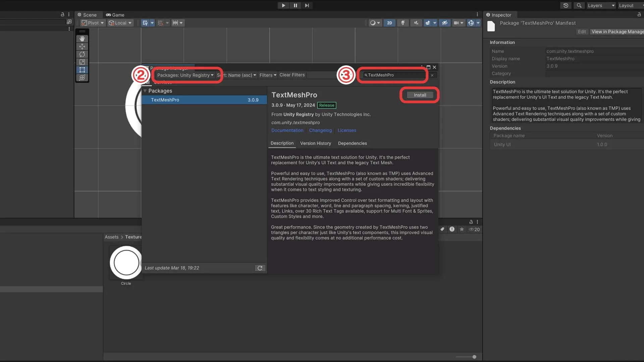Switch to Version History tab
Screen dimensions: 644x362
(x=316, y=143)
